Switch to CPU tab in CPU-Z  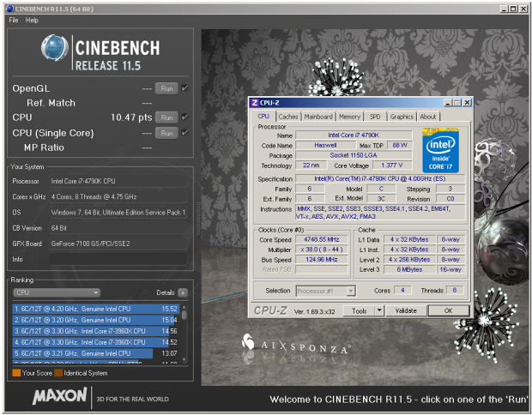(x=263, y=117)
